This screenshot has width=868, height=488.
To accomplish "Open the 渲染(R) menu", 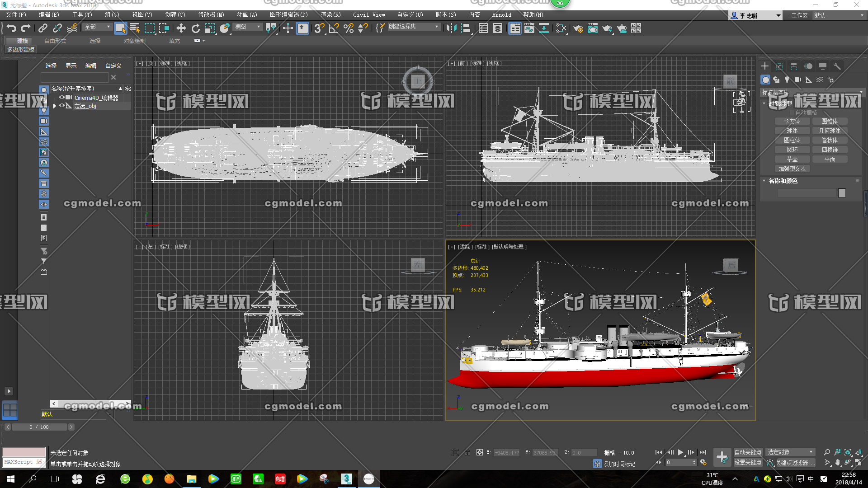I will (331, 14).
